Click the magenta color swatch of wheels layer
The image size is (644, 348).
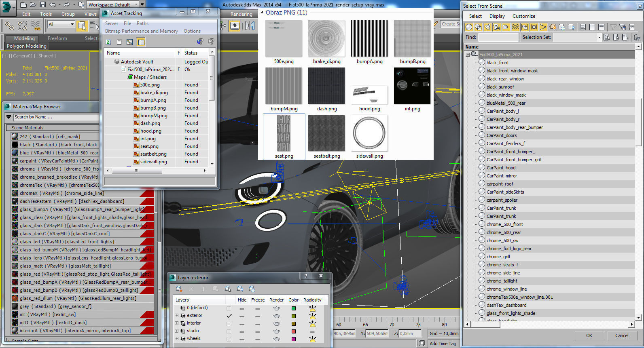(x=294, y=339)
